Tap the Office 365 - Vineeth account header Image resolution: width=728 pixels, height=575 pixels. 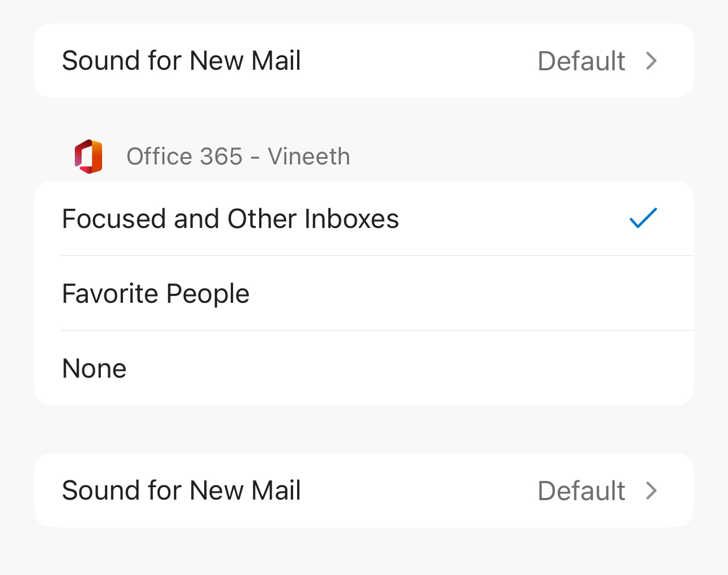coord(238,157)
